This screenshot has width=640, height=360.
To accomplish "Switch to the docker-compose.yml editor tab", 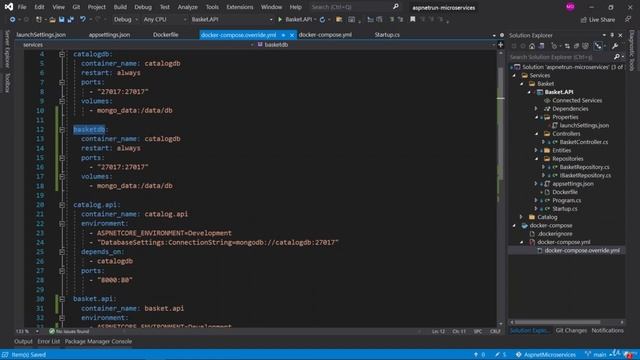I will tap(325, 35).
